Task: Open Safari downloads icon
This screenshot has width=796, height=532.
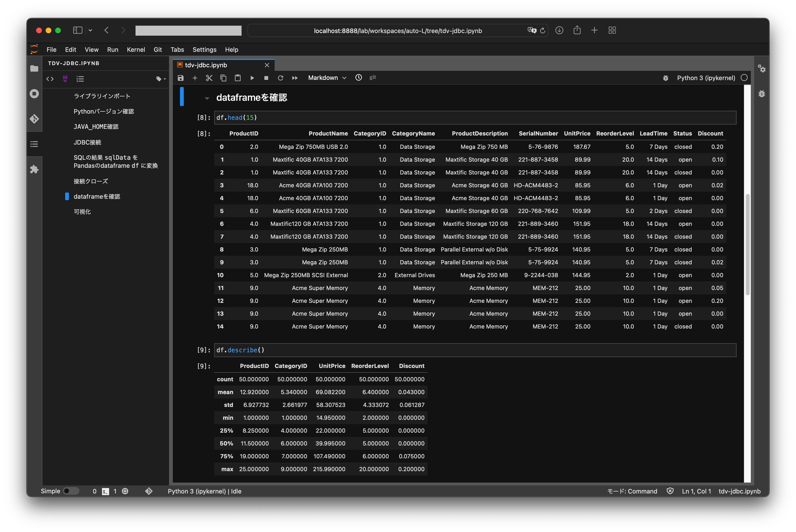Action: coord(559,30)
